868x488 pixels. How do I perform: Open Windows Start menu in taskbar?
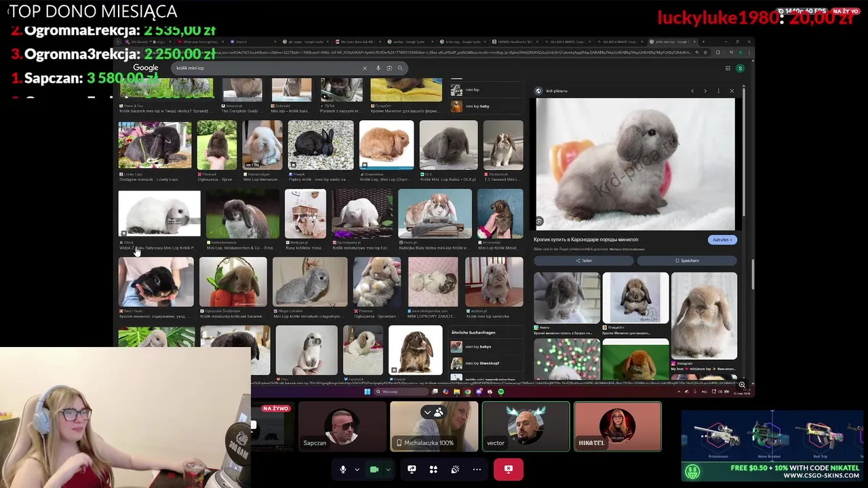367,392
